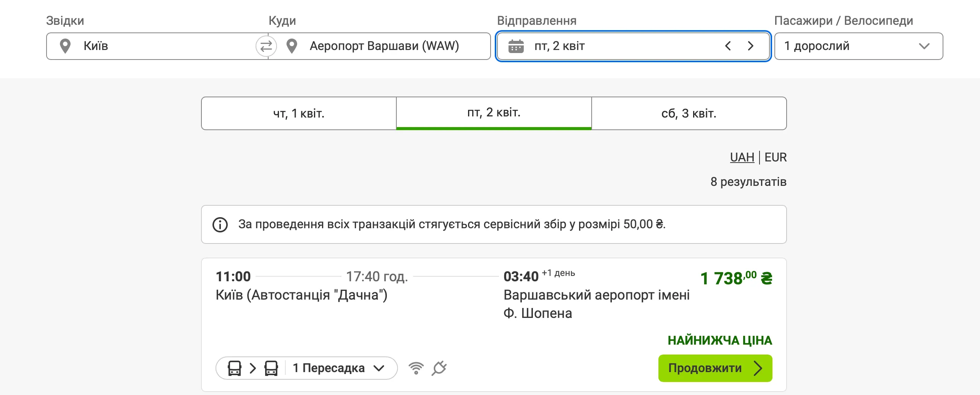Click the first bus icon in transfer pill
This screenshot has width=980, height=395.
pyautogui.click(x=234, y=368)
